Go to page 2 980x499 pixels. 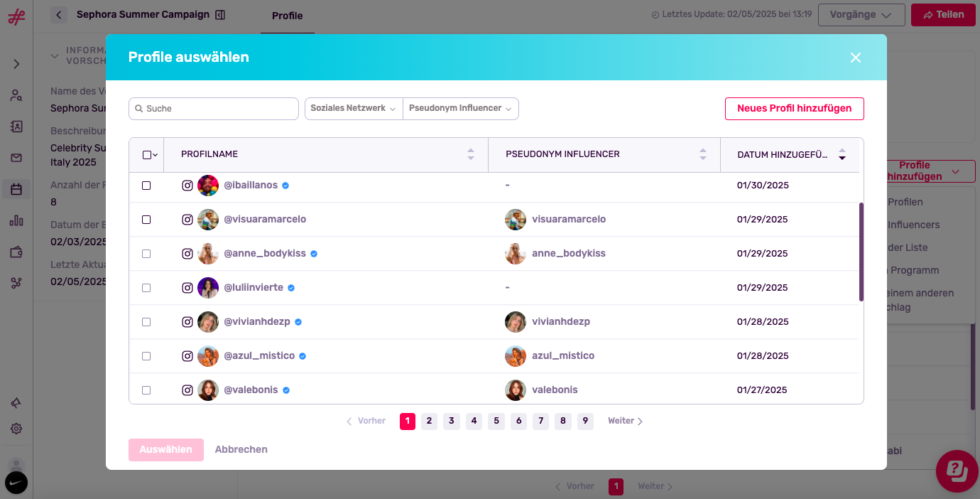pos(429,422)
